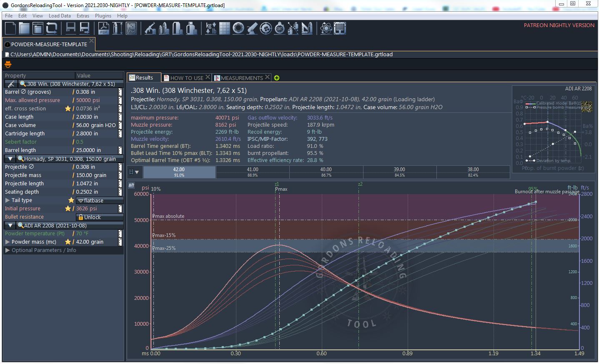This screenshot has height=364, width=599.
Task: Click the bottle-with-tools toolbar icon
Action: [293, 28]
